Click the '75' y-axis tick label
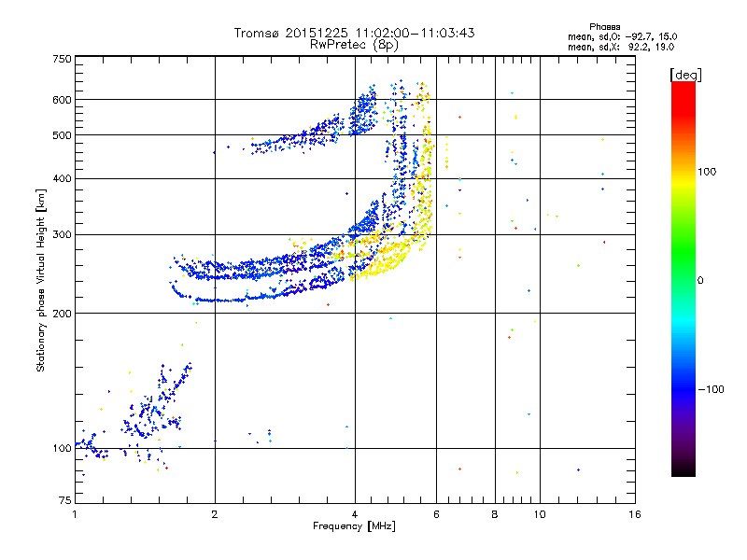Image resolution: width=747 pixels, height=560 pixels. click(65, 500)
